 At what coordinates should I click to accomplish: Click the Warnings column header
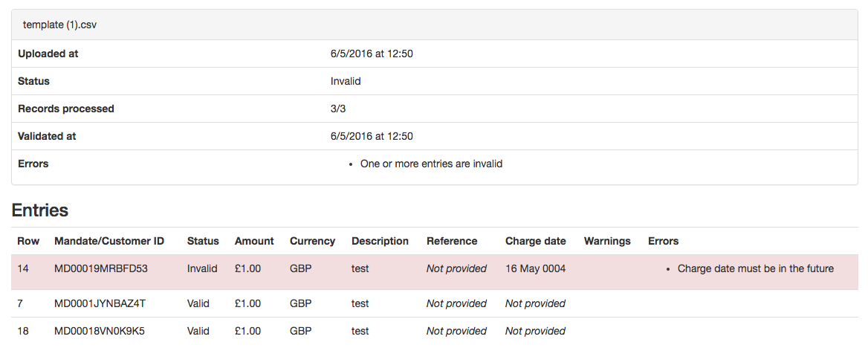[607, 241]
